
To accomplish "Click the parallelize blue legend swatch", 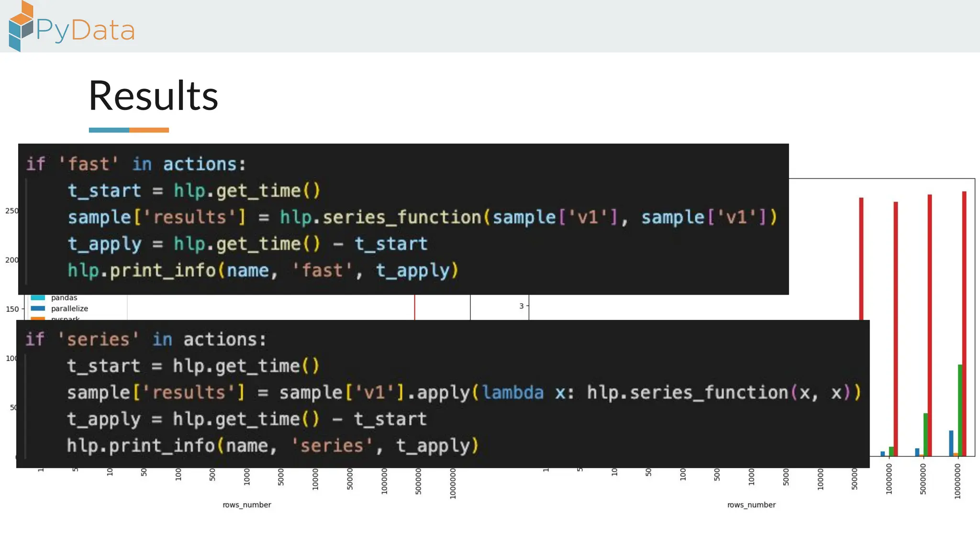I will click(38, 309).
